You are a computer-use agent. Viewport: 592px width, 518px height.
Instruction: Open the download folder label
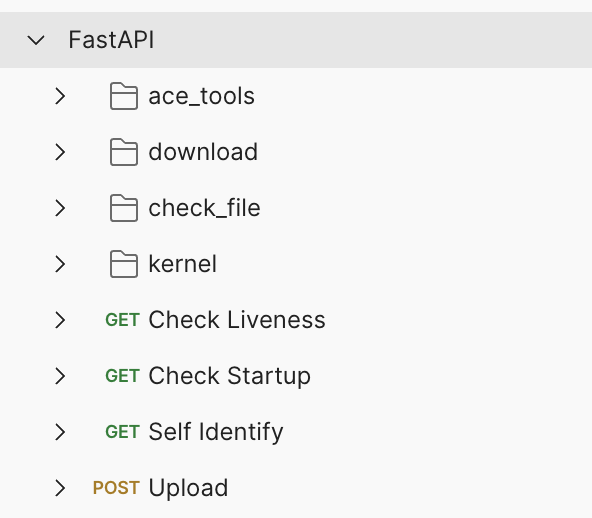[203, 152]
